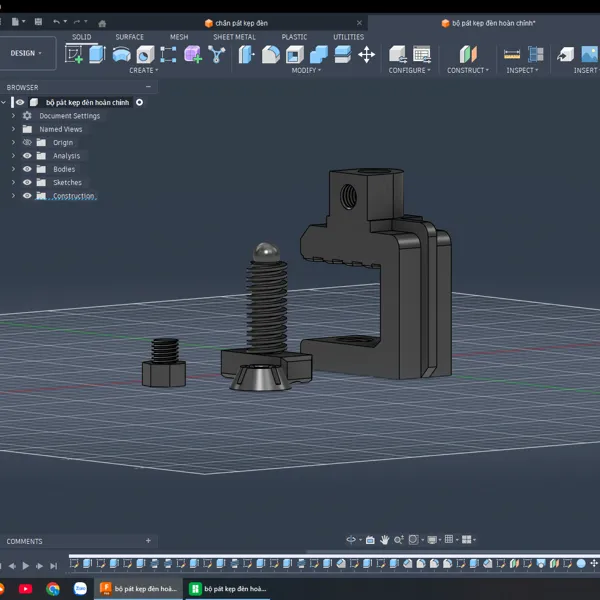Image resolution: width=600 pixels, height=600 pixels.
Task: Click the activate component radio button
Action: 140,102
